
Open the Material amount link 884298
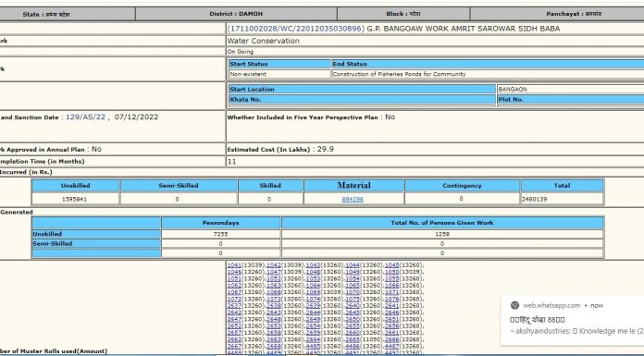click(353, 199)
